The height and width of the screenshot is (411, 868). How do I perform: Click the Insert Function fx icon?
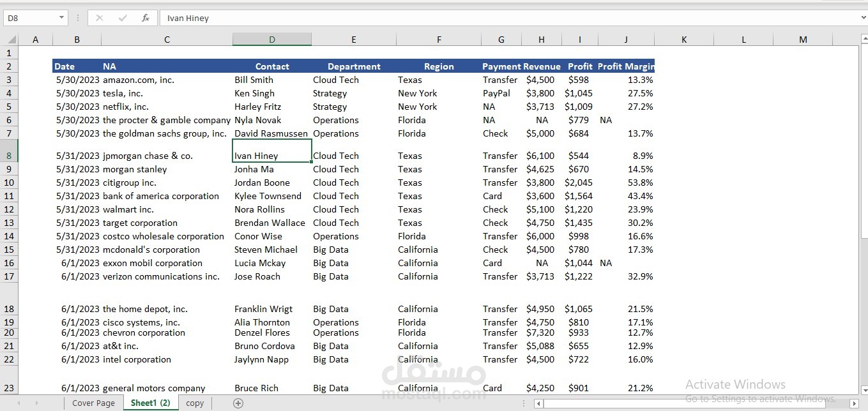point(146,18)
